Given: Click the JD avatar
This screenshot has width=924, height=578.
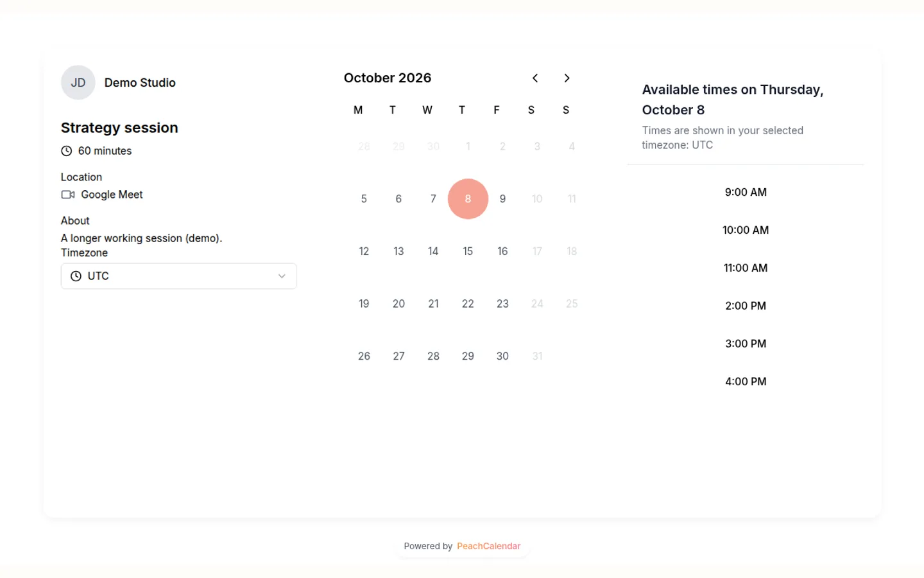Looking at the screenshot, I should tap(78, 83).
